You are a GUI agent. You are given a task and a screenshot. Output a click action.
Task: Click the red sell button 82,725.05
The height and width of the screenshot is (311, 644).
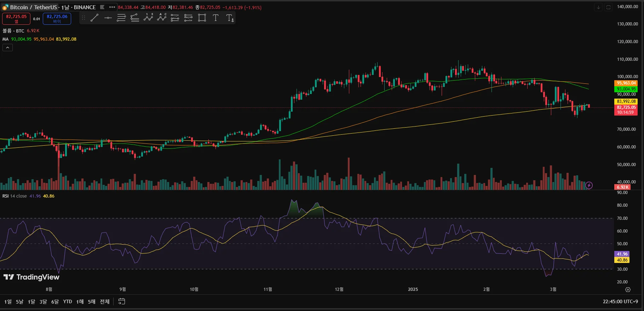coord(16,18)
